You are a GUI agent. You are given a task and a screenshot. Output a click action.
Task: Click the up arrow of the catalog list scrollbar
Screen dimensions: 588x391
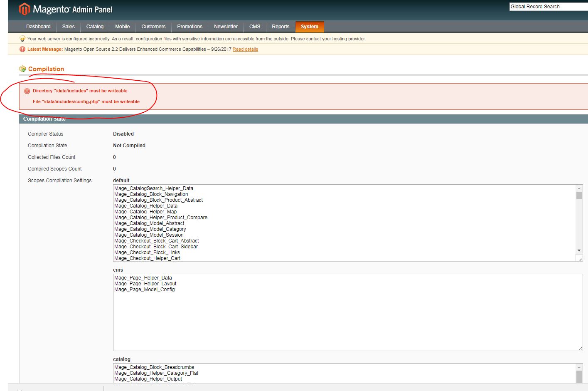pos(579,367)
